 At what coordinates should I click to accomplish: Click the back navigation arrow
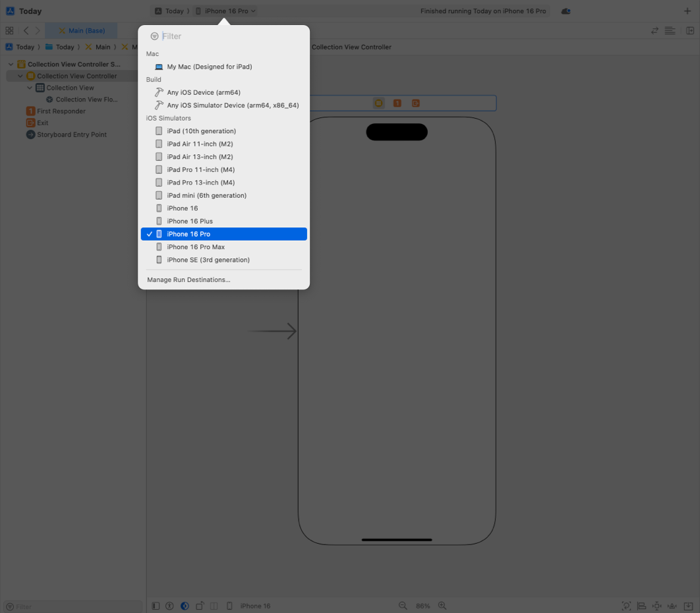[x=25, y=30]
